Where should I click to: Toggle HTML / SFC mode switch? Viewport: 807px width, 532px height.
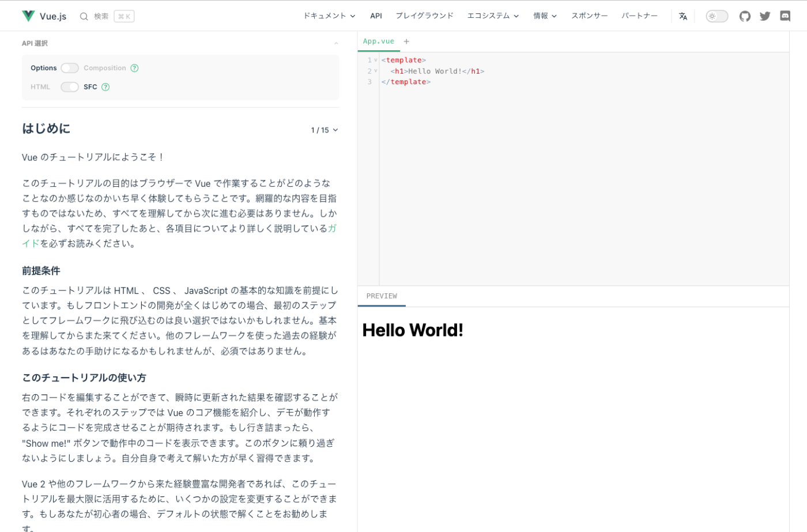tap(70, 87)
